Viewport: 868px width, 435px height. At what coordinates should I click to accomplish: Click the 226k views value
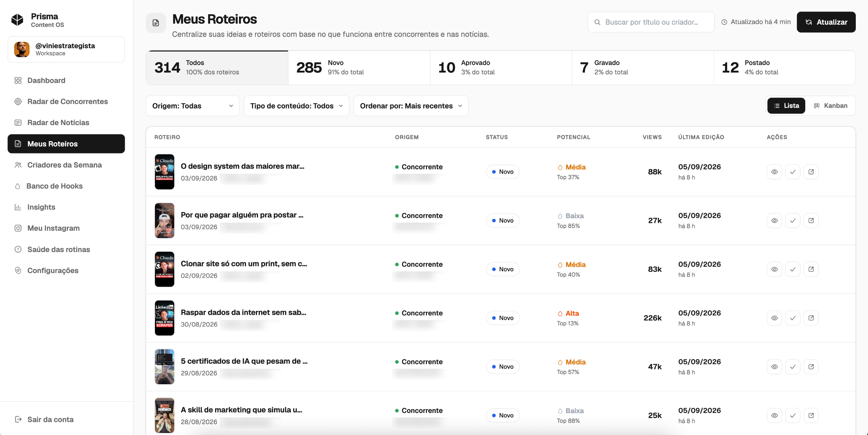(652, 318)
